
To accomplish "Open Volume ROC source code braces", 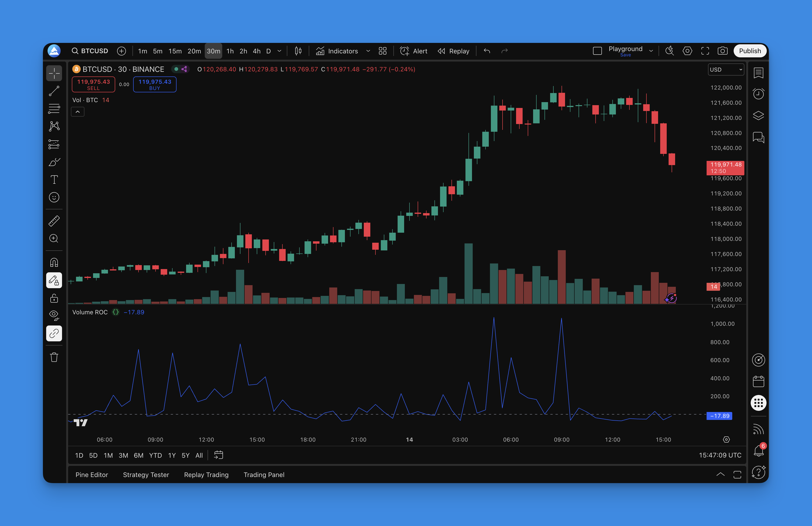I will tap(116, 312).
